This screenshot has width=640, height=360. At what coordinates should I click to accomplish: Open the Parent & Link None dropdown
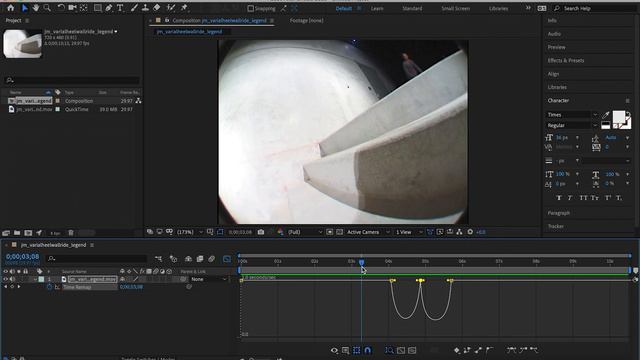pos(209,279)
